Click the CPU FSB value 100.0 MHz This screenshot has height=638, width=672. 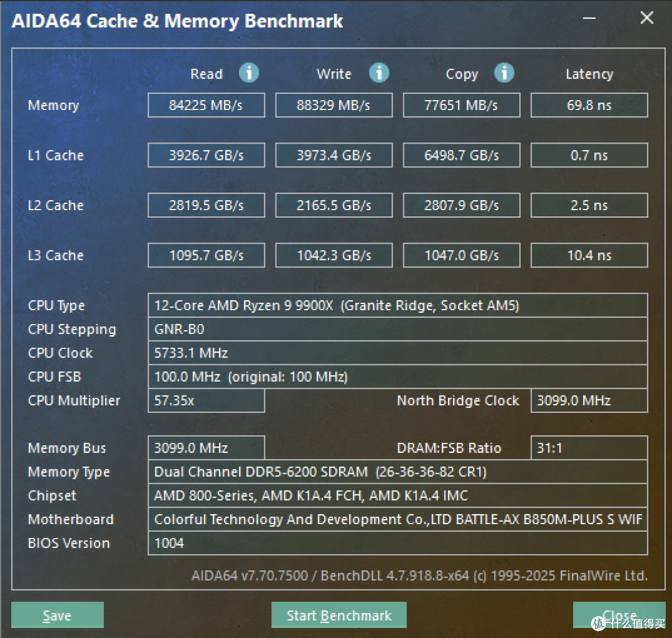[x=398, y=377]
